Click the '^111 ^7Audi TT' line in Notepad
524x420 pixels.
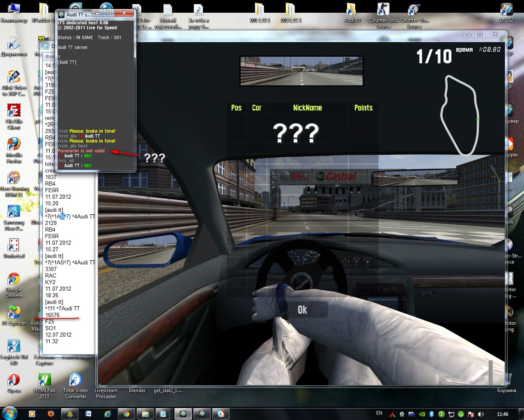(62, 308)
